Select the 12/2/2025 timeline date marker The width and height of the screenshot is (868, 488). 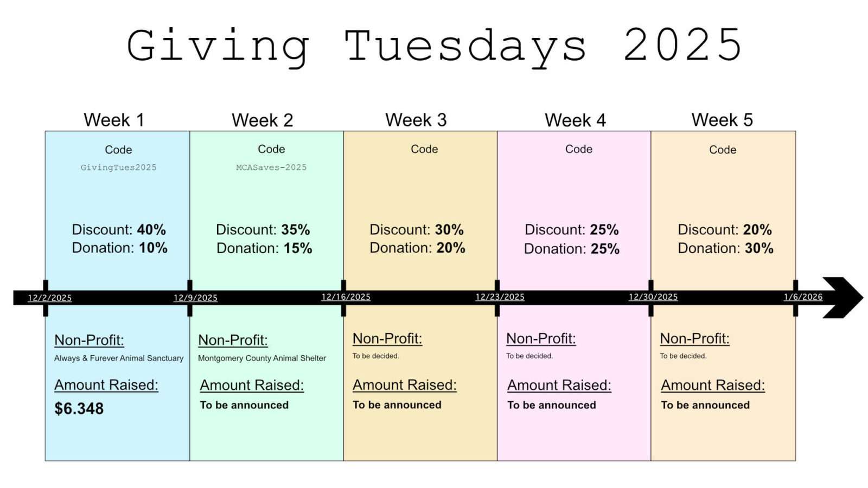(50, 298)
